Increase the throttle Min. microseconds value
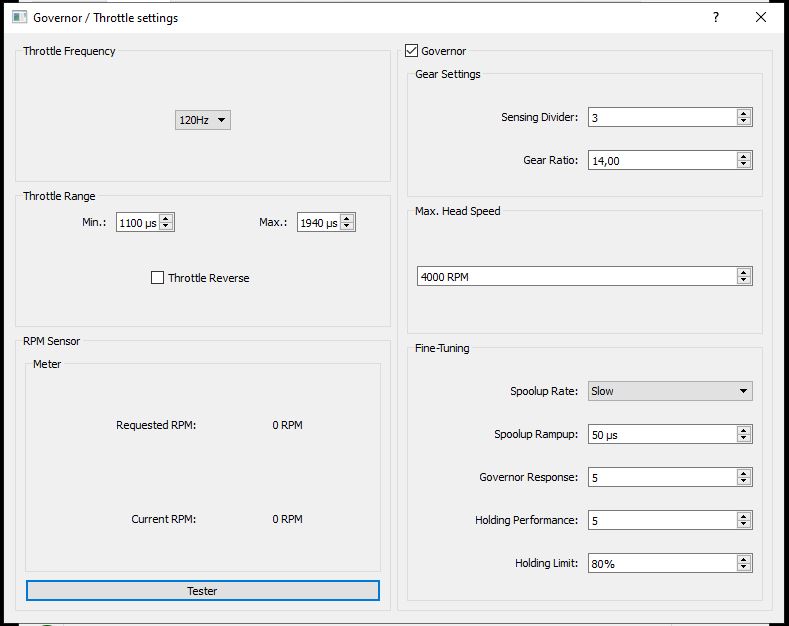Screen dimensions: 789x626 tap(166, 218)
